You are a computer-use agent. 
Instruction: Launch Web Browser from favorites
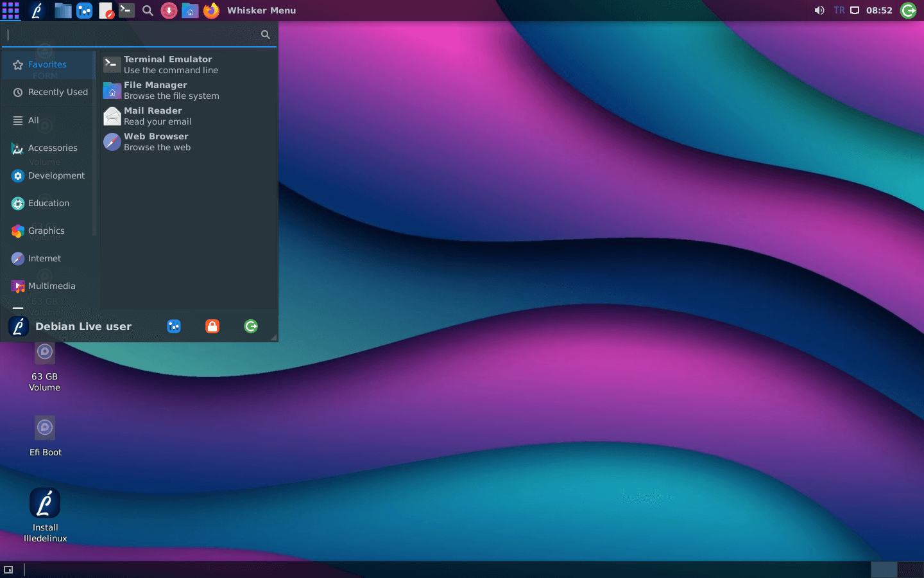(189, 142)
